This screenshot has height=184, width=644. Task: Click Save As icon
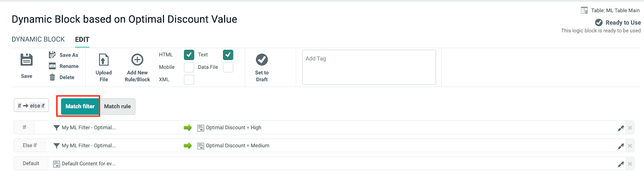click(x=52, y=55)
